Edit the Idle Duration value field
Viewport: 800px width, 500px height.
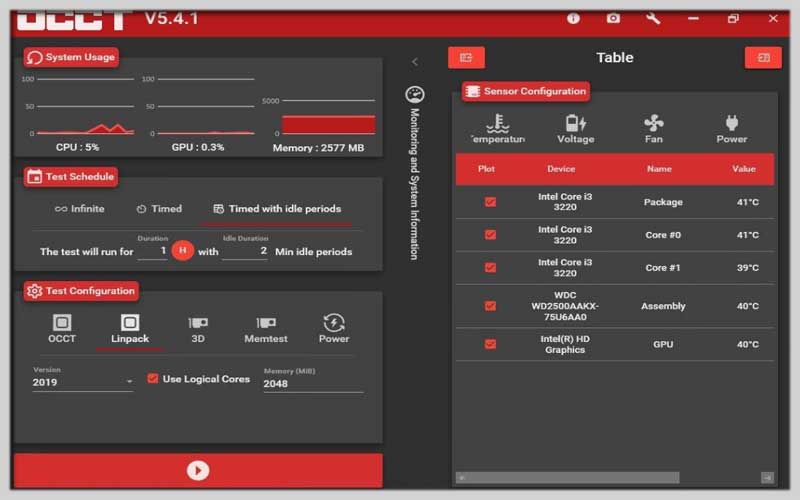click(x=245, y=251)
